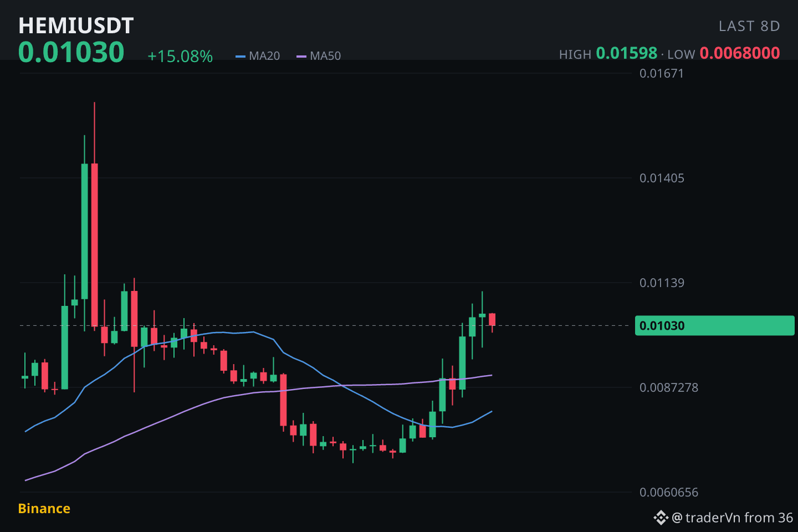Click the HEMIUSDT symbol title

point(76,25)
